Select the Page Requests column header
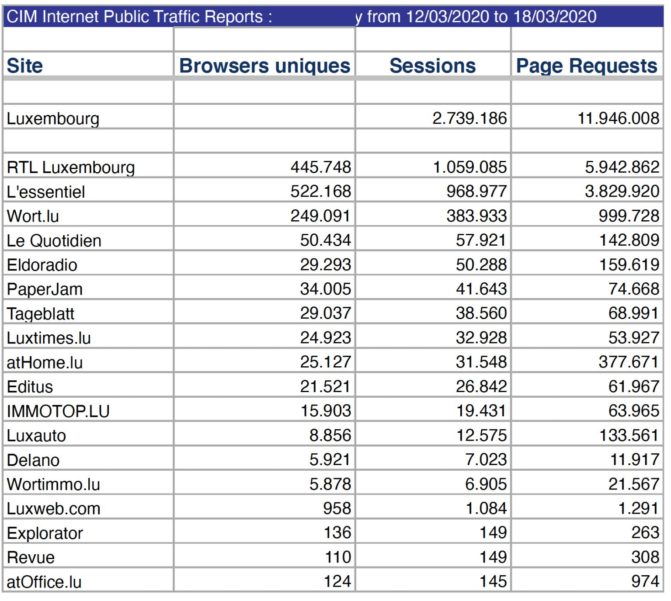 (586, 66)
